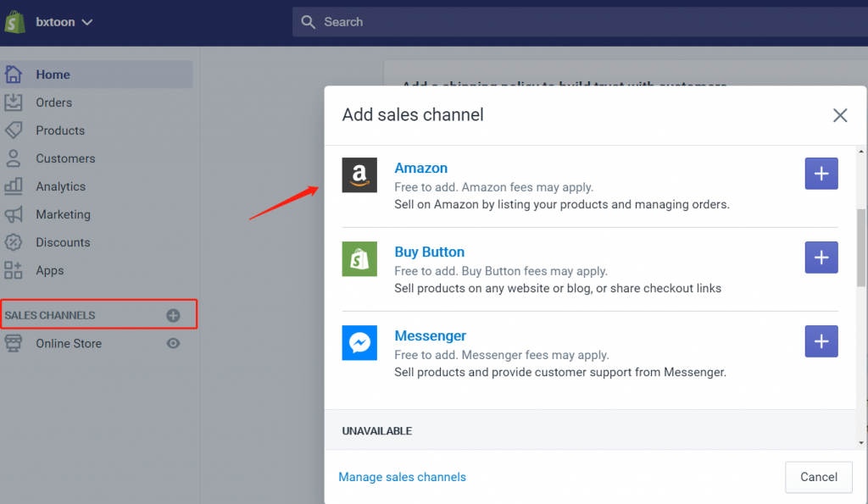Click the Products tag icon
The image size is (868, 504).
point(14,130)
